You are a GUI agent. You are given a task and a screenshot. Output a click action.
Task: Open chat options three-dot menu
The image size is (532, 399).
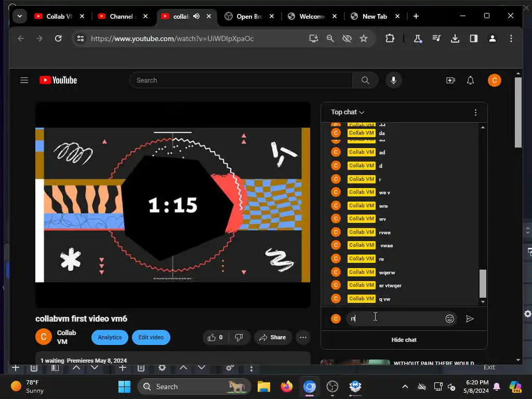click(475, 113)
